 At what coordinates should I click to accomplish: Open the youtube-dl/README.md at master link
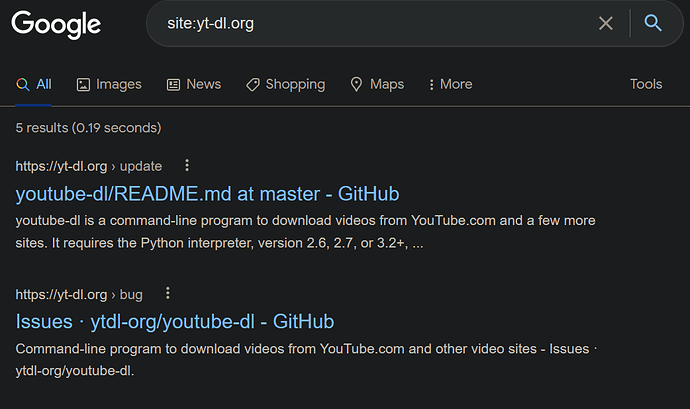coord(207,194)
